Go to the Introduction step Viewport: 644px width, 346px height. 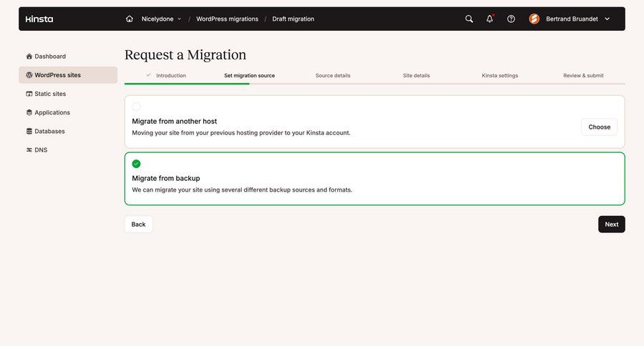(x=170, y=76)
